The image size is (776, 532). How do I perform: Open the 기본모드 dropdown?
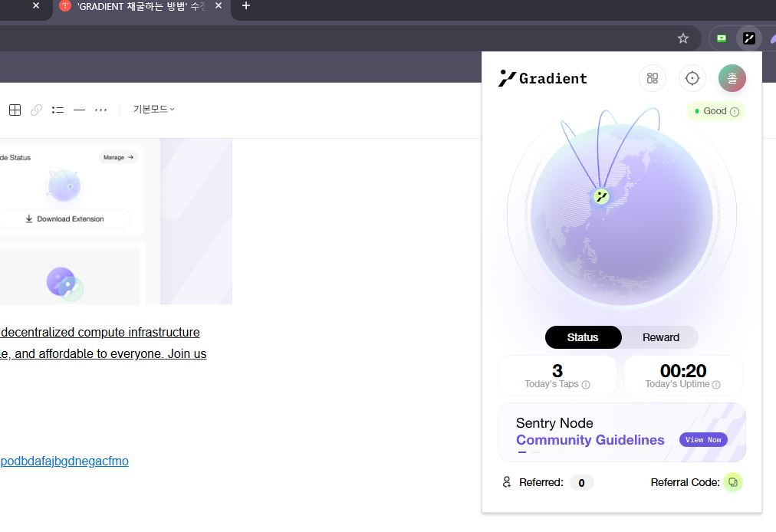point(153,110)
